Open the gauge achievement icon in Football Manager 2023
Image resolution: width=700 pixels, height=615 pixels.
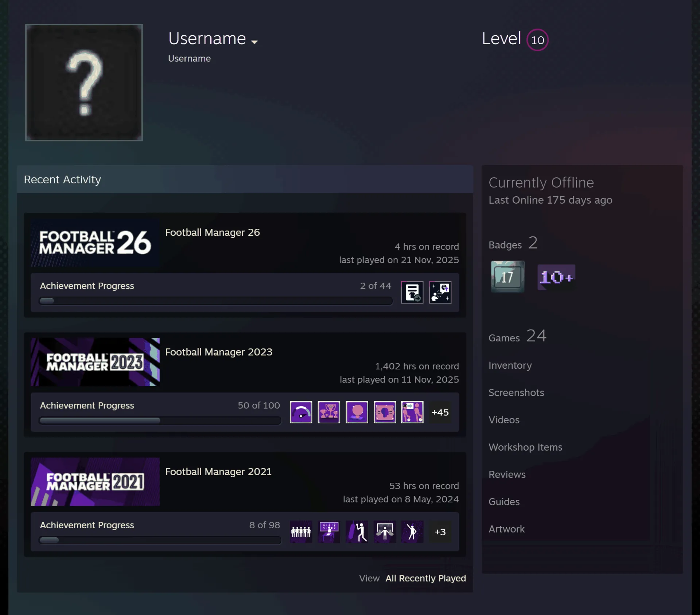point(301,412)
